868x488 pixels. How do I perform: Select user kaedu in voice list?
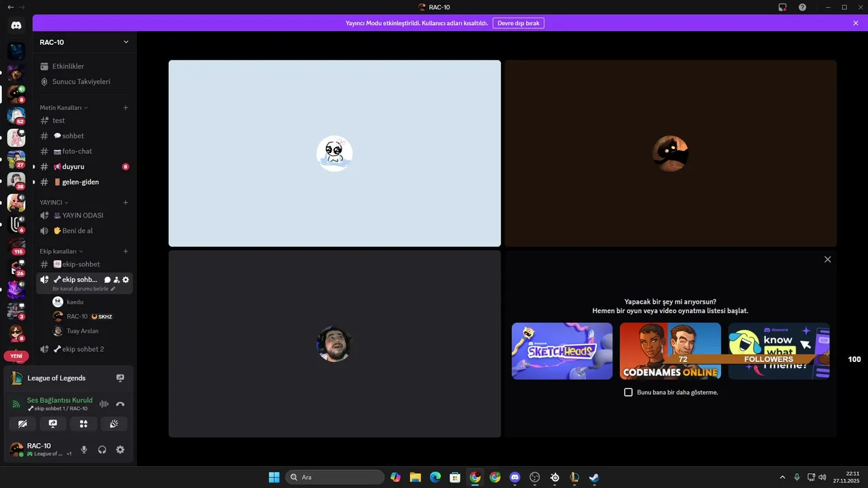coord(91,302)
